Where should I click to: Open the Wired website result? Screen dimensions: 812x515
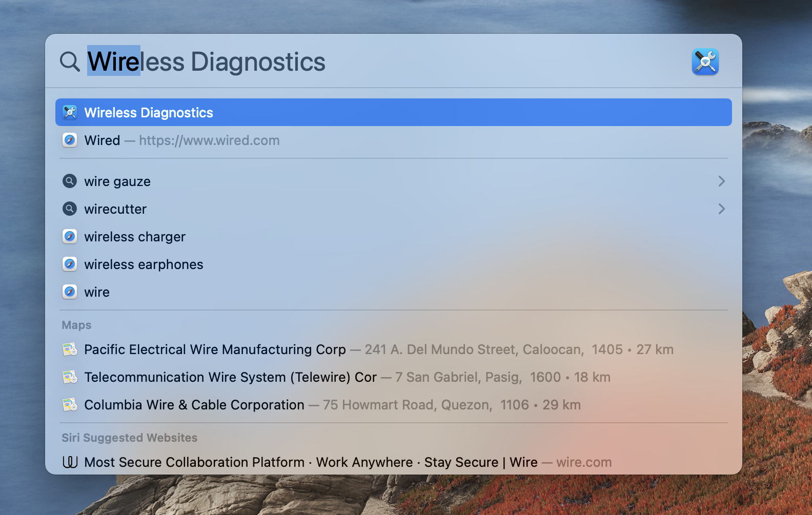point(394,140)
